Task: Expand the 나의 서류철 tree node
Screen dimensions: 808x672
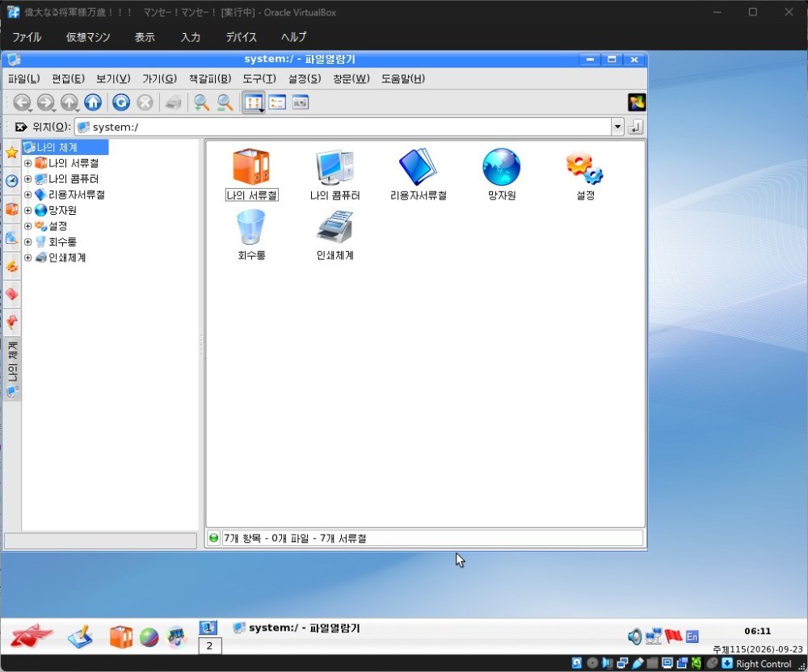Action: (27, 163)
